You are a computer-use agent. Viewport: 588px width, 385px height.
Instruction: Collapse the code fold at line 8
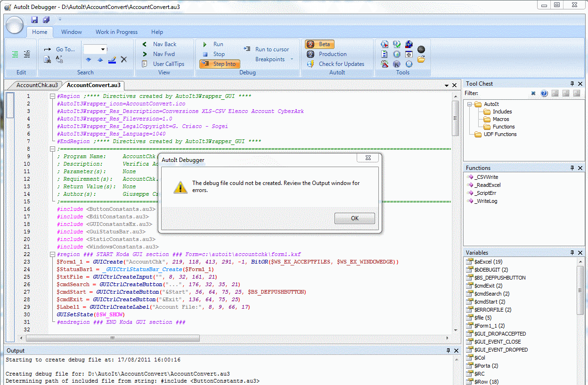click(x=52, y=149)
